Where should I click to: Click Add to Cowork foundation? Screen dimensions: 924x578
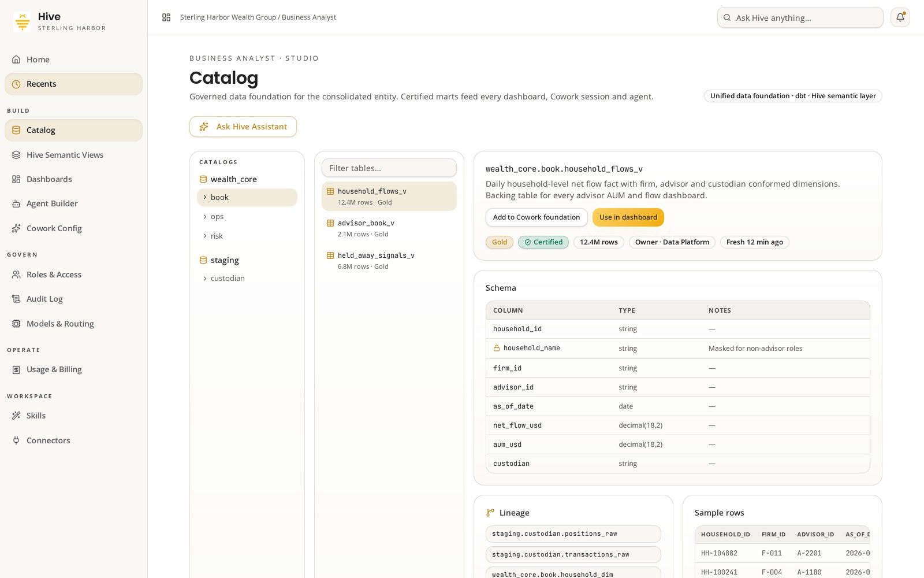pos(536,217)
